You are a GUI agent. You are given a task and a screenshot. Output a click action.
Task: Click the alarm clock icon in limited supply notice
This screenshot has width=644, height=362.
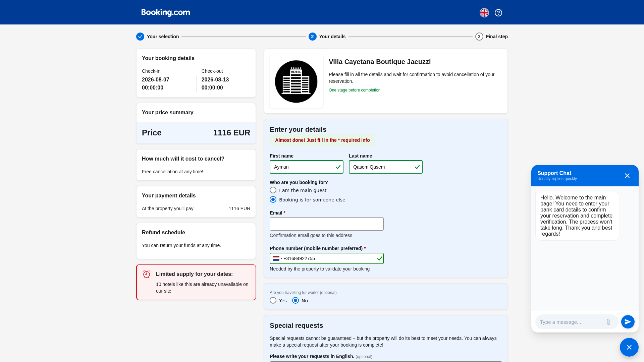[x=147, y=274]
